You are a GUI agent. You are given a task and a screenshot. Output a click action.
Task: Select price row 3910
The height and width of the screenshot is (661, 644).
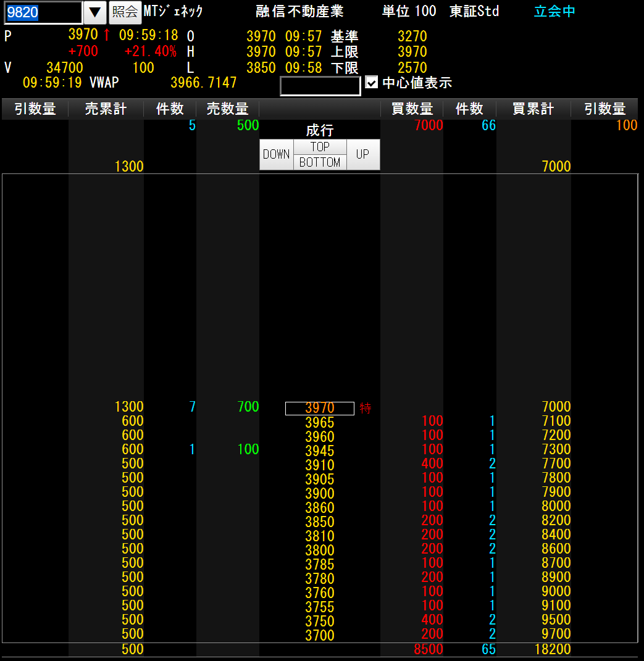[x=320, y=465]
